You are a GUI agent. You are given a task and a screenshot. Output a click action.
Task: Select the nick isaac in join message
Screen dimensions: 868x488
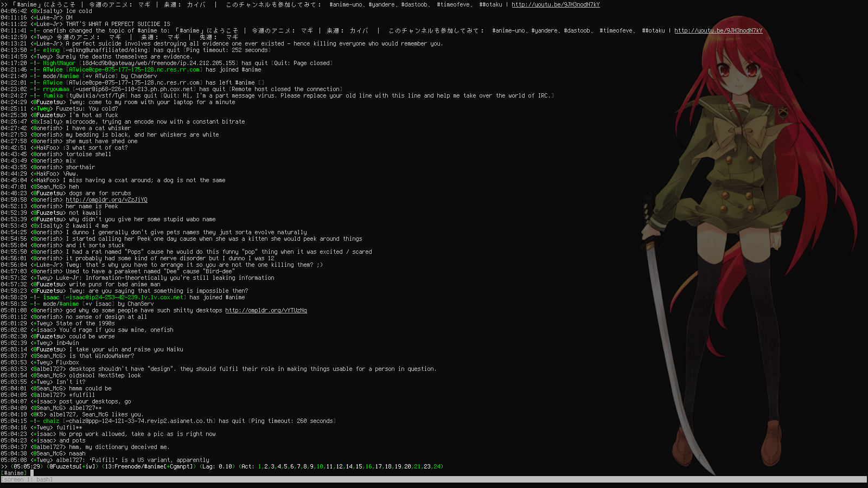coord(51,297)
